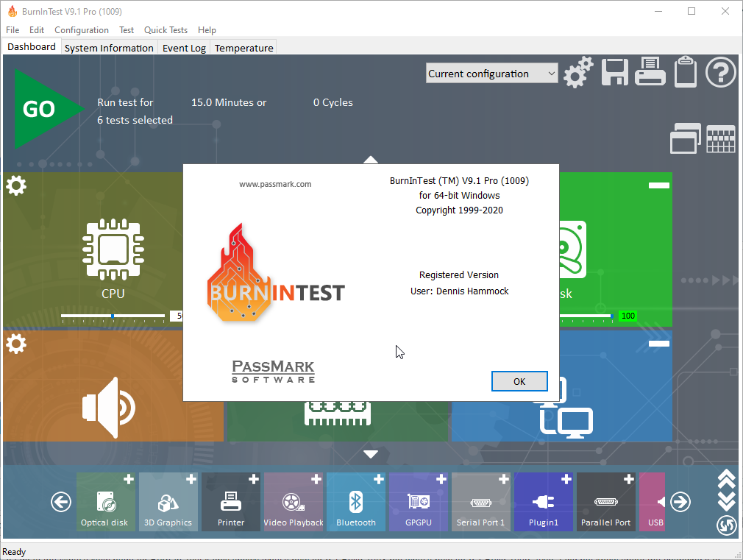This screenshot has width=743, height=560.
Task: Click the Printer test tile
Action: coord(231,502)
